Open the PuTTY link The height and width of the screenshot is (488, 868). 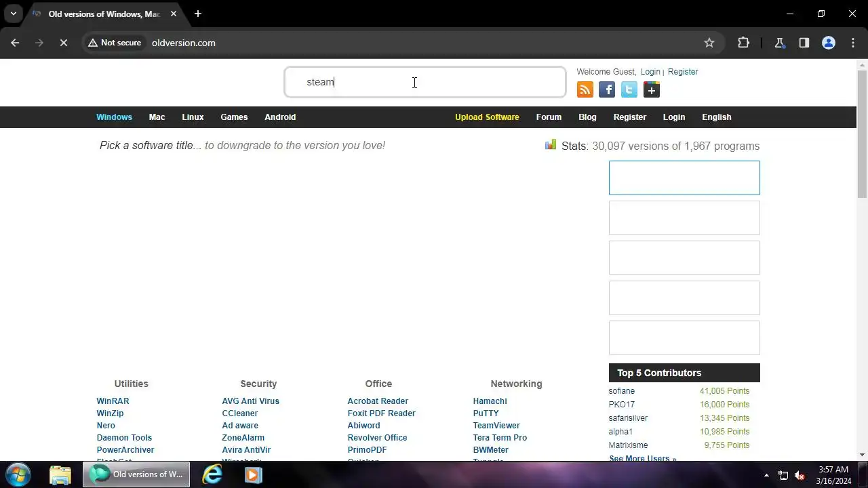pyautogui.click(x=486, y=413)
